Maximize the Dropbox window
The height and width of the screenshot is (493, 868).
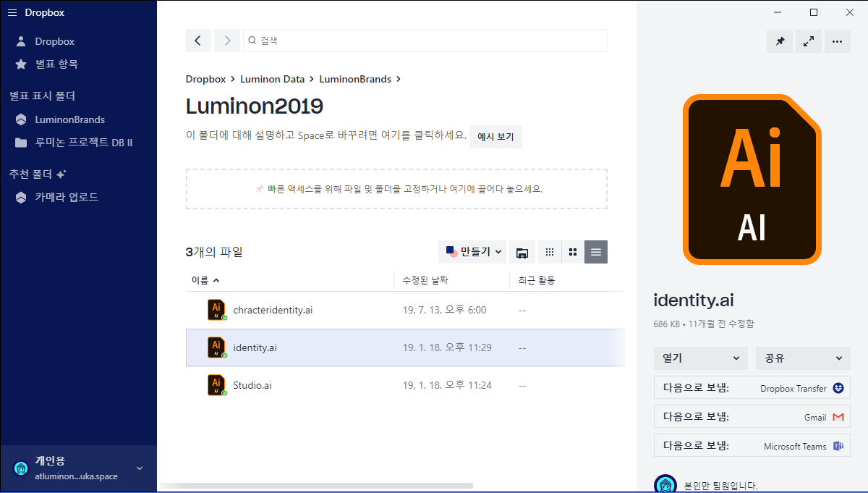(x=814, y=12)
